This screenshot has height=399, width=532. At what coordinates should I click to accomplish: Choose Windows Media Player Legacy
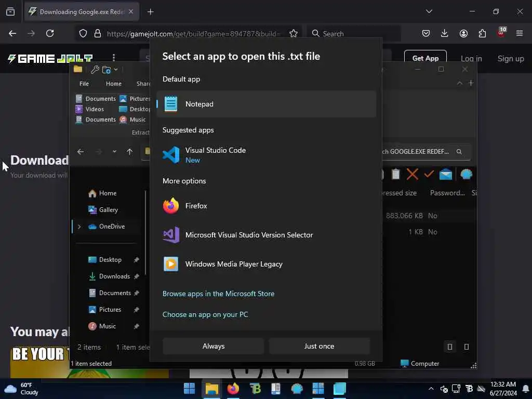click(267, 264)
